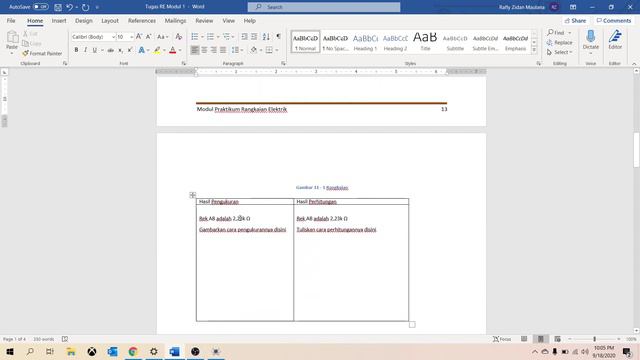The height and width of the screenshot is (360, 640).
Task: Redo the last action
Action: click(85, 7)
